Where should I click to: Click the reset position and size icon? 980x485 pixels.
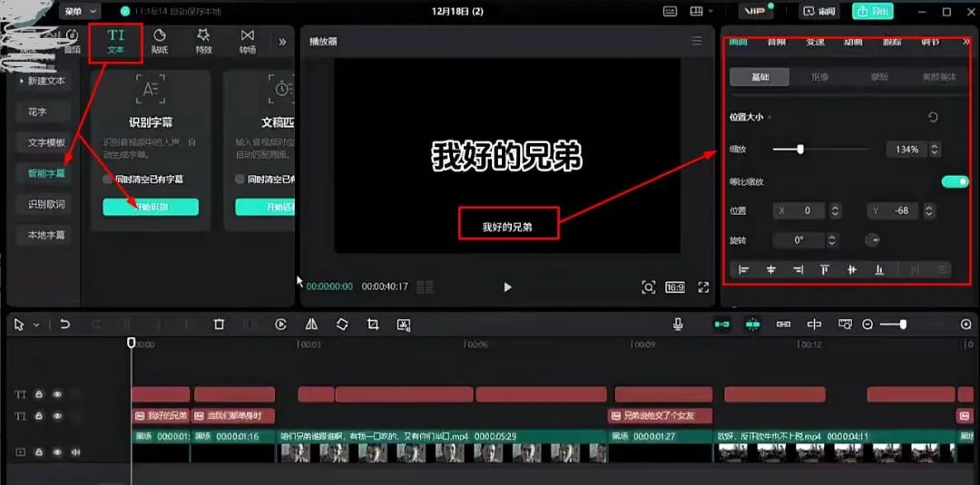[932, 117]
